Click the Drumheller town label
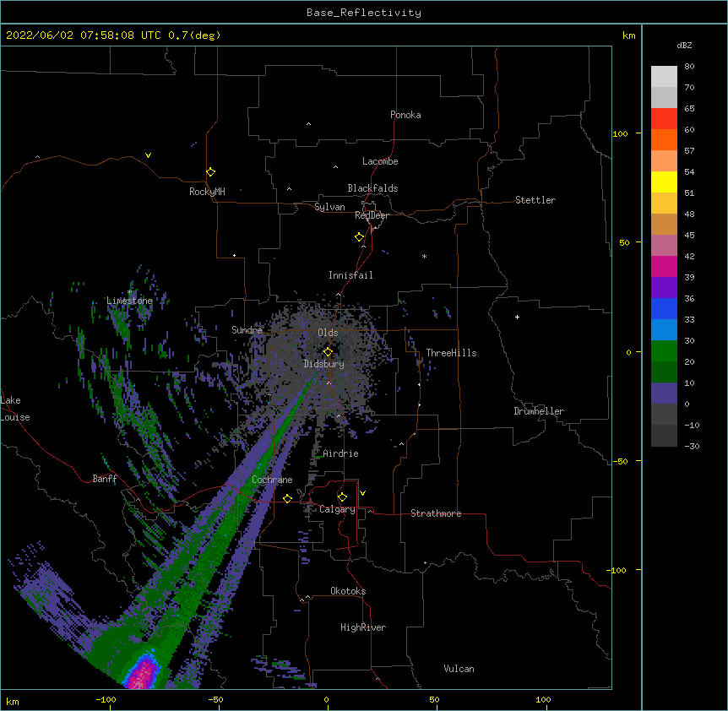 coord(539,411)
